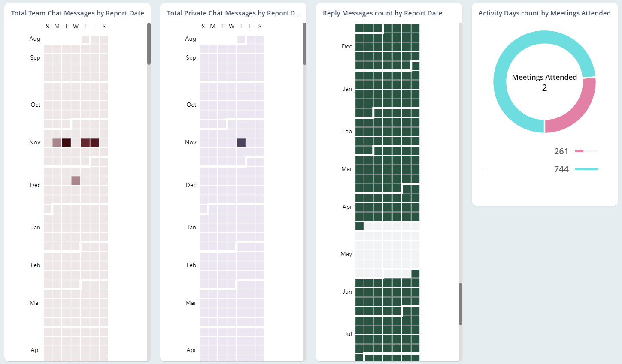The height and width of the screenshot is (364, 622).
Task: Click the Nov month label in Team Chat calendar
Action: click(34, 142)
